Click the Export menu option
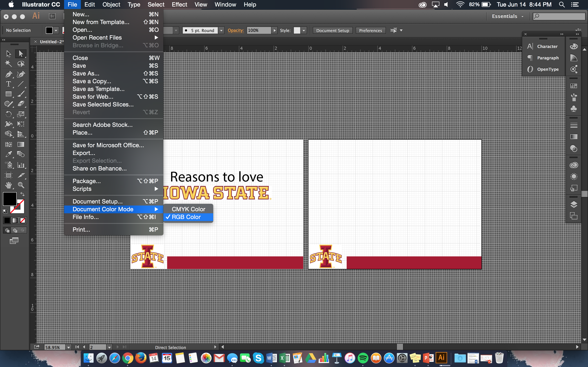This screenshot has width=588, height=367. tap(83, 153)
